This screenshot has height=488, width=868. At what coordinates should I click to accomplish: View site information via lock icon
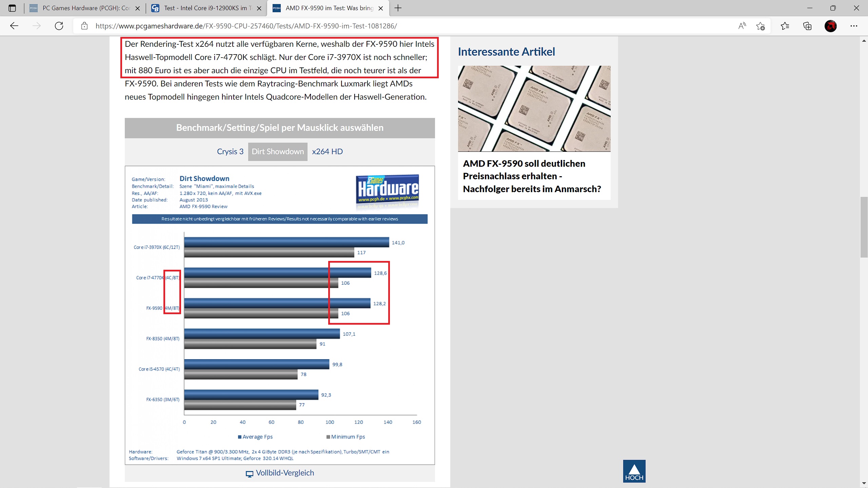tap(84, 26)
